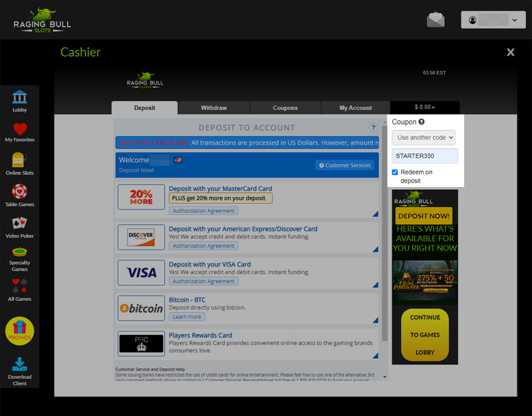Click the Deposit Now! banner button
The height and width of the screenshot is (416, 532).
(424, 216)
